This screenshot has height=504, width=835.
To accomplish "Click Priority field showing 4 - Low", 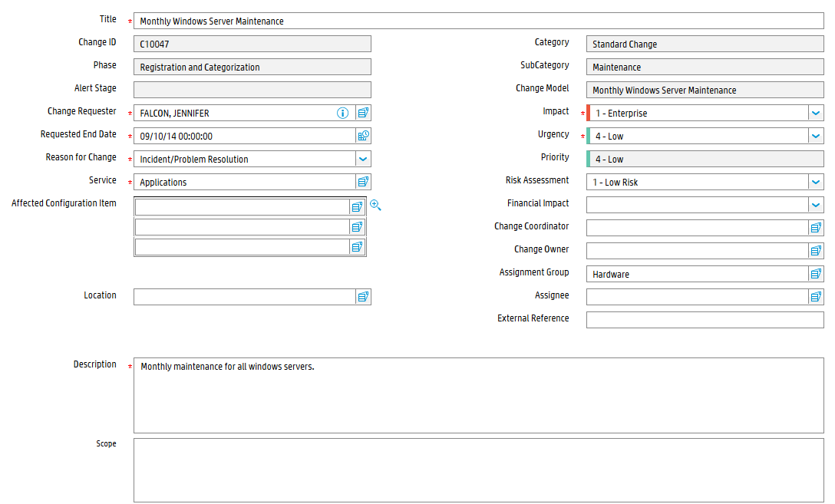I will [x=705, y=159].
